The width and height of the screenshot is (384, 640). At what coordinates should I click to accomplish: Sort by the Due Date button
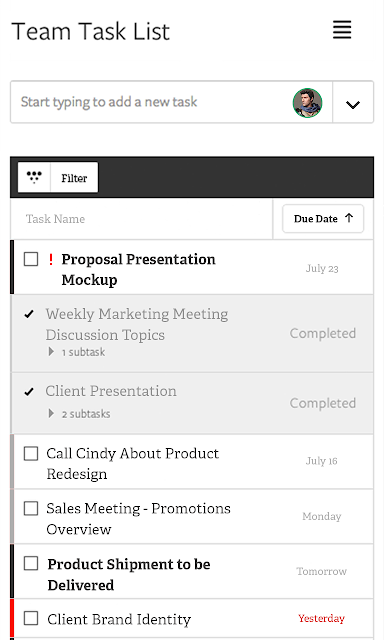(323, 219)
